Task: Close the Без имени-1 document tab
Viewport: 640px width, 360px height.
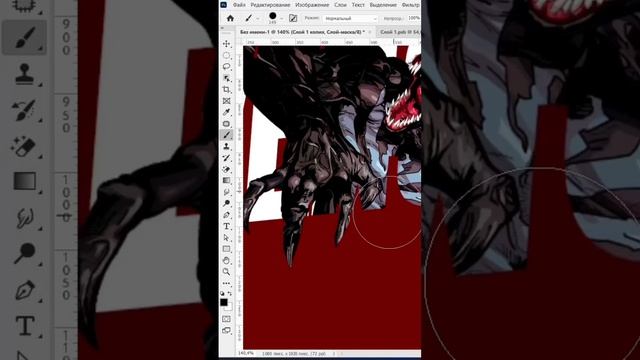Action: [x=370, y=32]
